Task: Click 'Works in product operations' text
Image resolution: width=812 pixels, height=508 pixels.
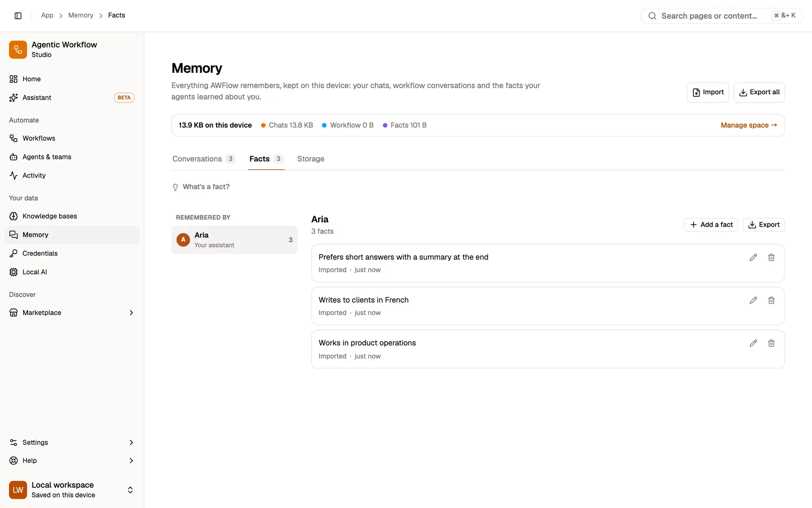Action: 367,343
